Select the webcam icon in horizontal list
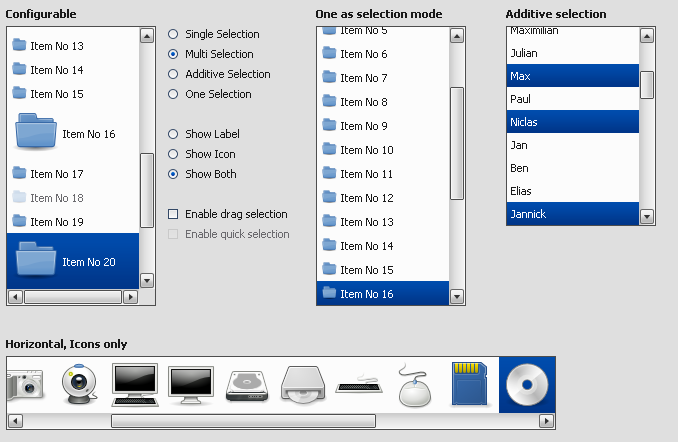Screen dimensions: 678x442 (77, 384)
